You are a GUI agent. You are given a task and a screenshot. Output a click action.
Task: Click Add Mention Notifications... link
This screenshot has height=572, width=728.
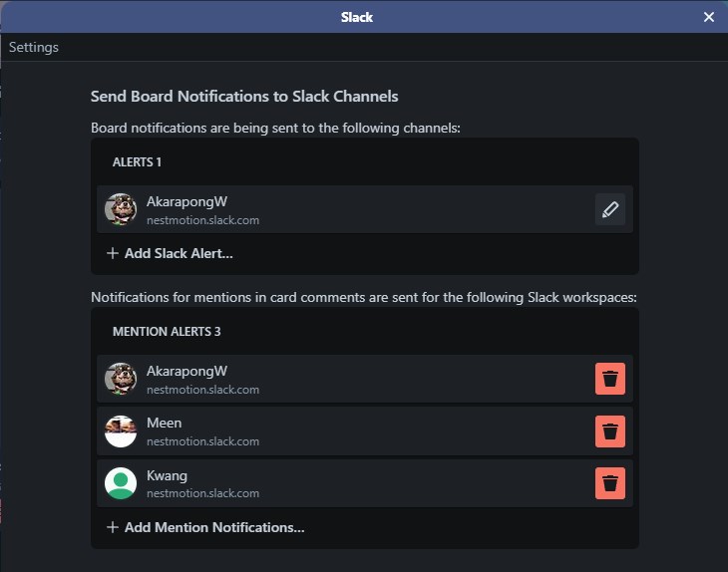pos(214,527)
